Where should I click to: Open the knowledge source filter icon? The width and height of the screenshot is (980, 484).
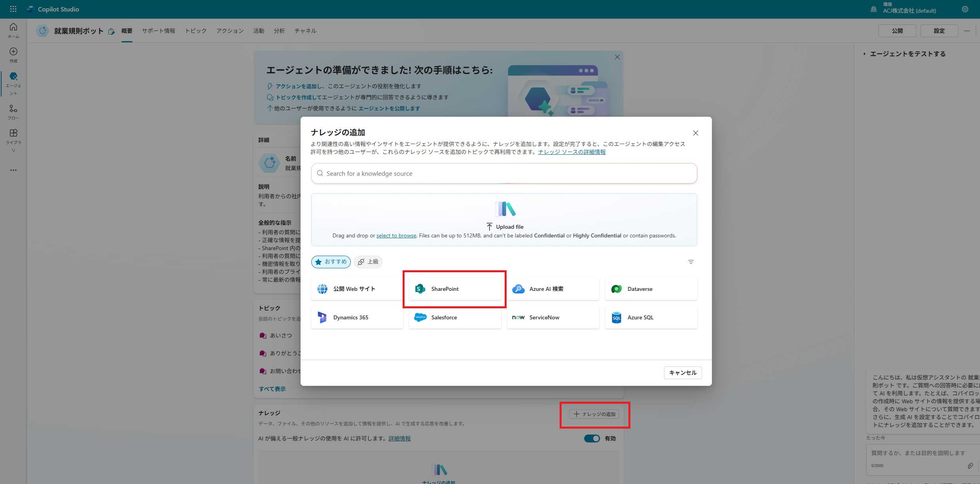tap(691, 262)
